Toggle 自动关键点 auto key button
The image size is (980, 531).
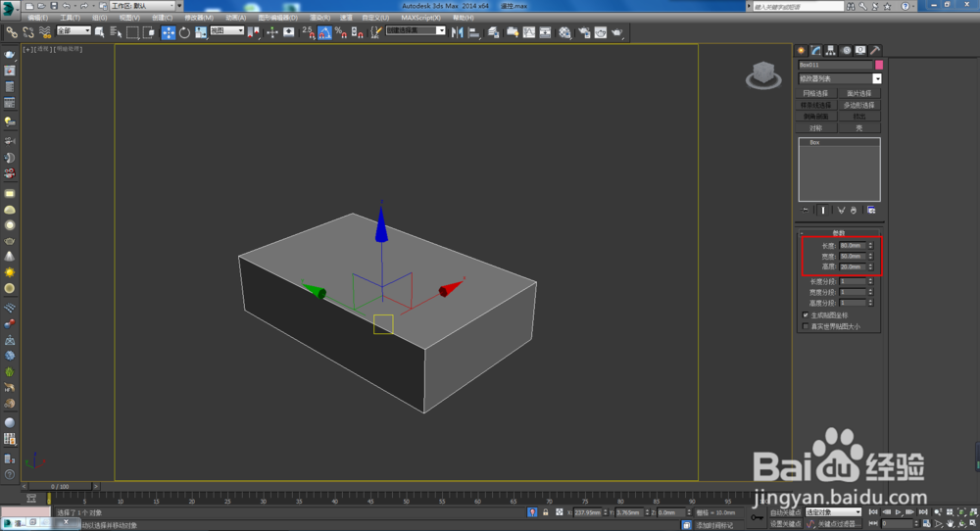pyautogui.click(x=785, y=512)
